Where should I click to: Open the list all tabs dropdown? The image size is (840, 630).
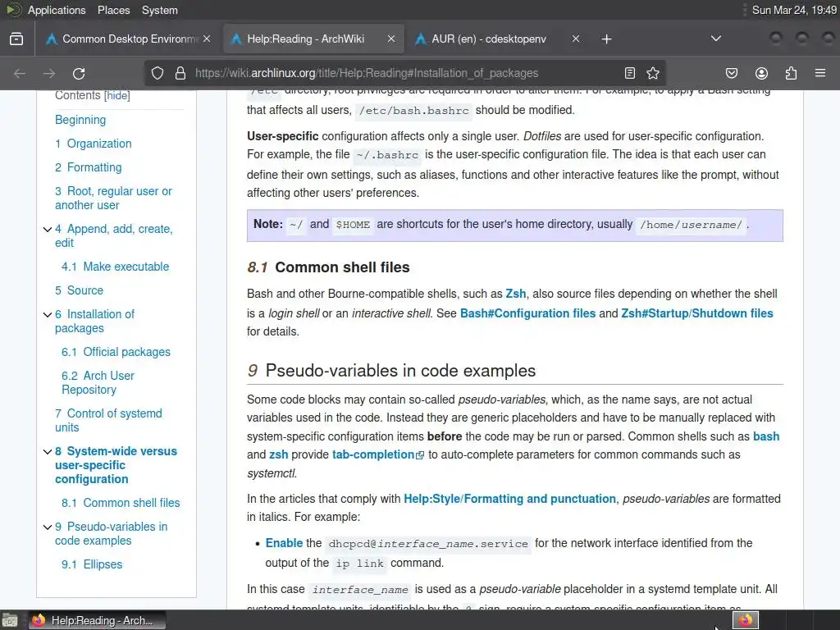pos(715,39)
